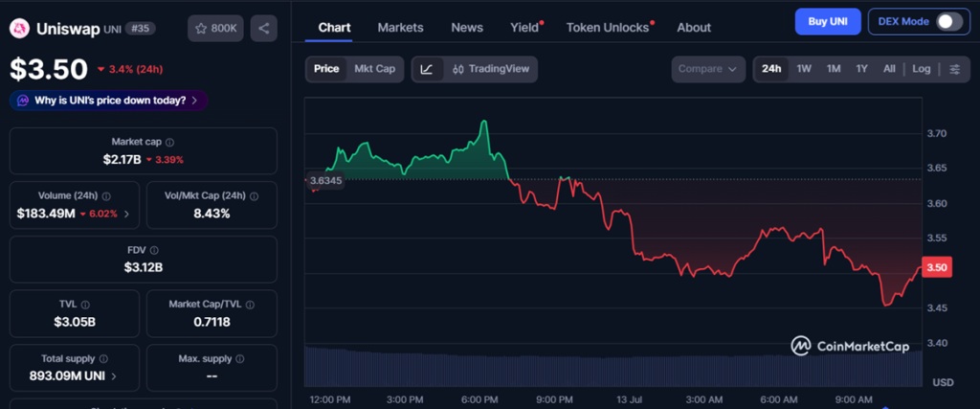Open the Compare dropdown
980x409 pixels.
pyautogui.click(x=708, y=69)
